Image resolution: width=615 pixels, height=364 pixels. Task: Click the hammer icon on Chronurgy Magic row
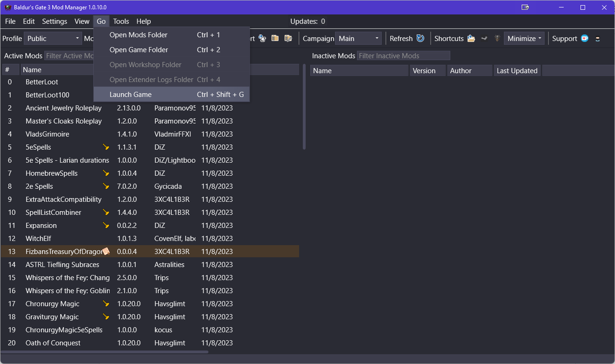pos(106,304)
